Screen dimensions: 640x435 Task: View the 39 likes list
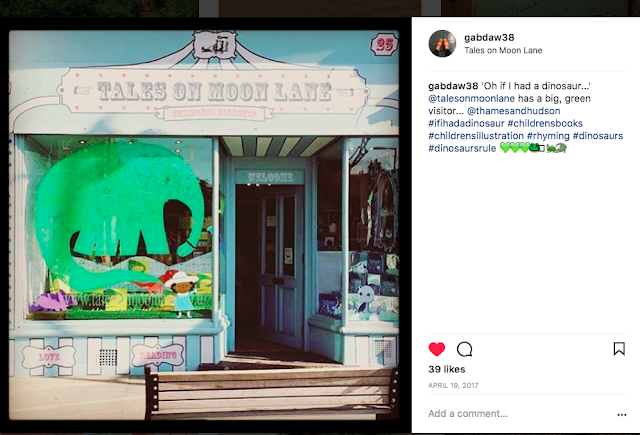447,369
